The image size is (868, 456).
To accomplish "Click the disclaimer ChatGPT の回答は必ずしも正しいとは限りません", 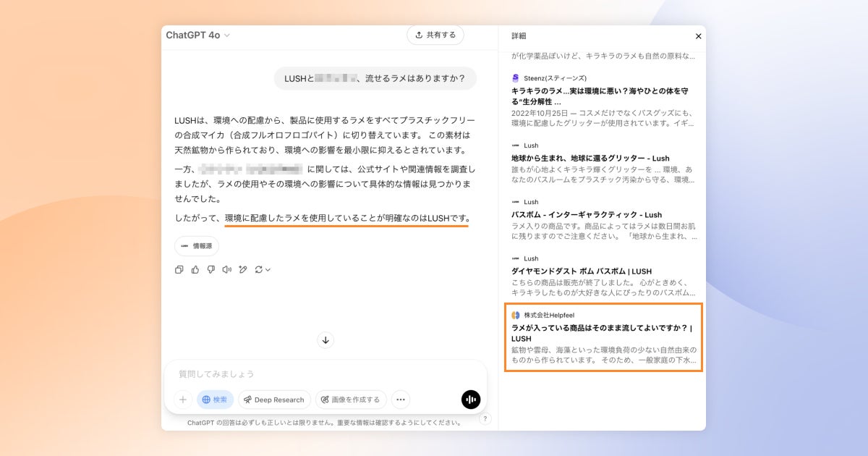I will point(324,422).
